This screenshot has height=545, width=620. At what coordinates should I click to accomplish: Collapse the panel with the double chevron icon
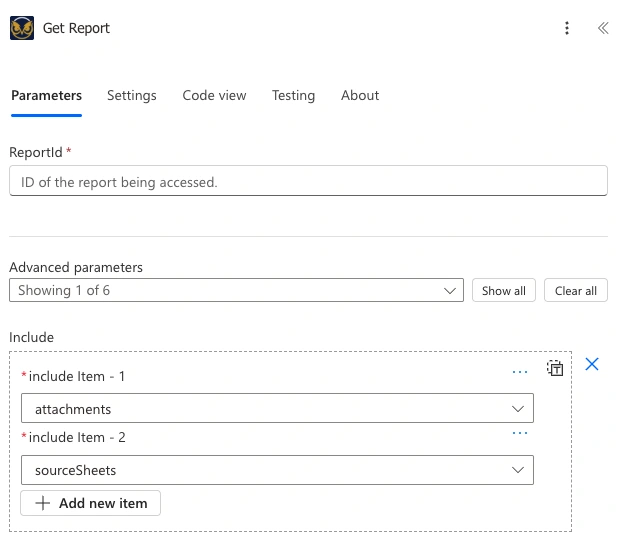(603, 28)
